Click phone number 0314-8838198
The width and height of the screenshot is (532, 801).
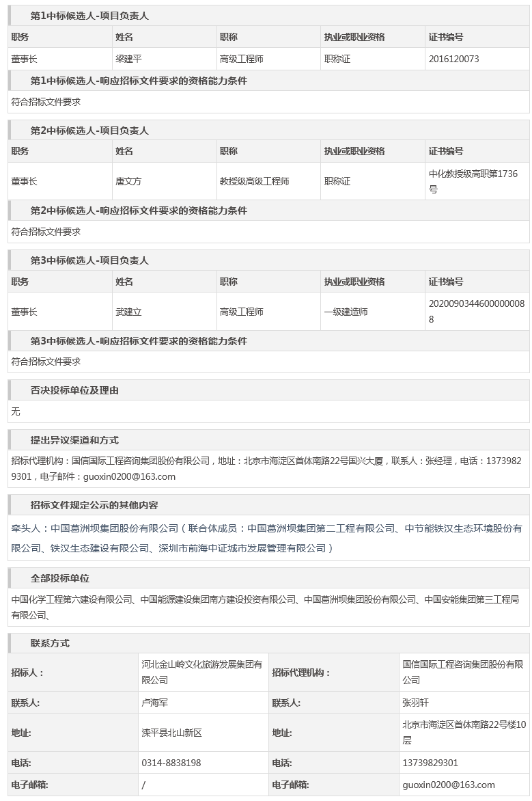pyautogui.click(x=171, y=763)
